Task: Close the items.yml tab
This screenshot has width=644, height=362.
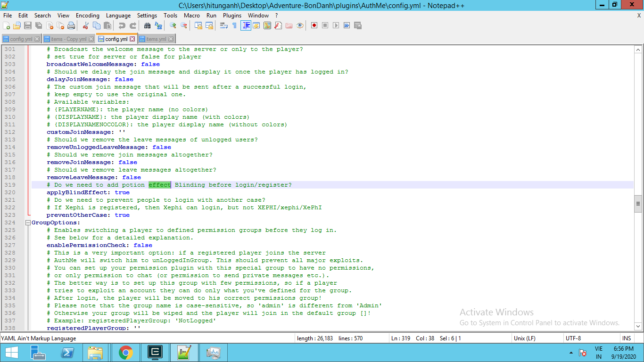Action: pos(171,39)
